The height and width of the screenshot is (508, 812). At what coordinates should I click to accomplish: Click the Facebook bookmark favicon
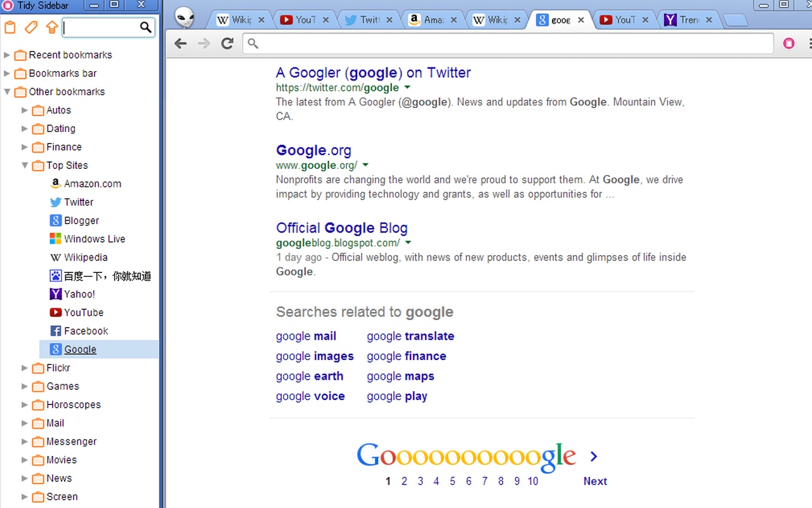tap(55, 331)
